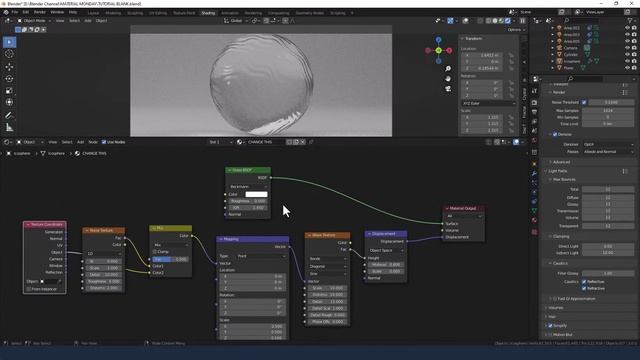Open the Object Mode dropdown
This screenshot has width=640, height=360.
(34, 20)
